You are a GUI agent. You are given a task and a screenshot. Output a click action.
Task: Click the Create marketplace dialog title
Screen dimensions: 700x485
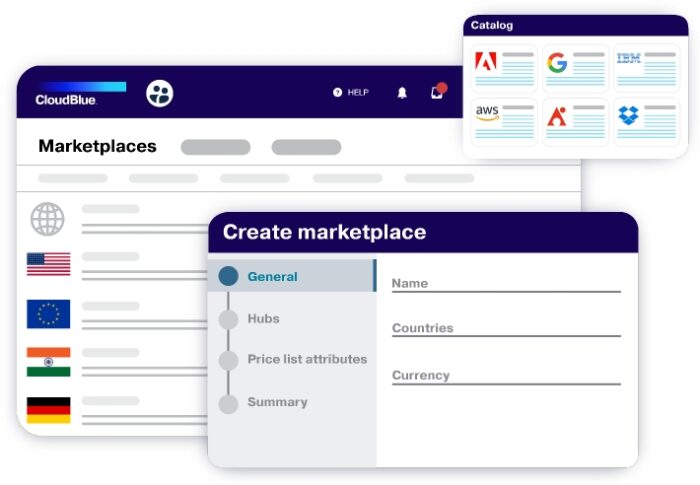coord(325,232)
